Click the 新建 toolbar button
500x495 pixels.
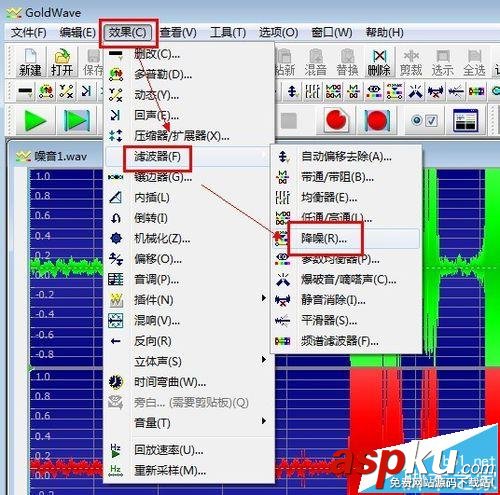tap(30, 62)
